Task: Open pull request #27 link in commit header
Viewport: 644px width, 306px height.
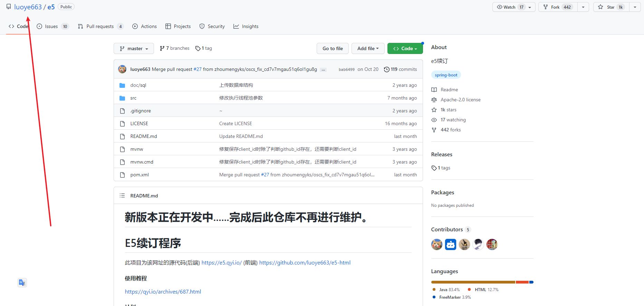Action: (198, 69)
